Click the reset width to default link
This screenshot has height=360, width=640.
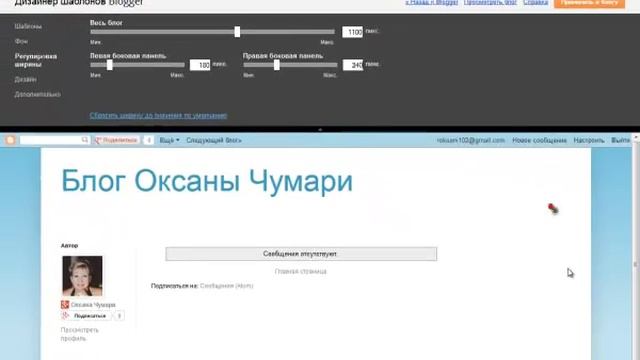(x=158, y=116)
